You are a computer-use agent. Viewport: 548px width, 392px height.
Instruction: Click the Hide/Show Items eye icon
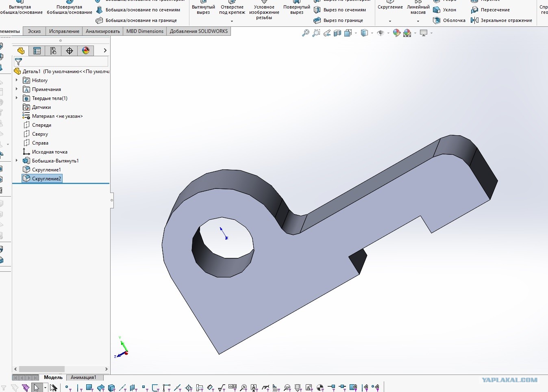[x=381, y=33]
